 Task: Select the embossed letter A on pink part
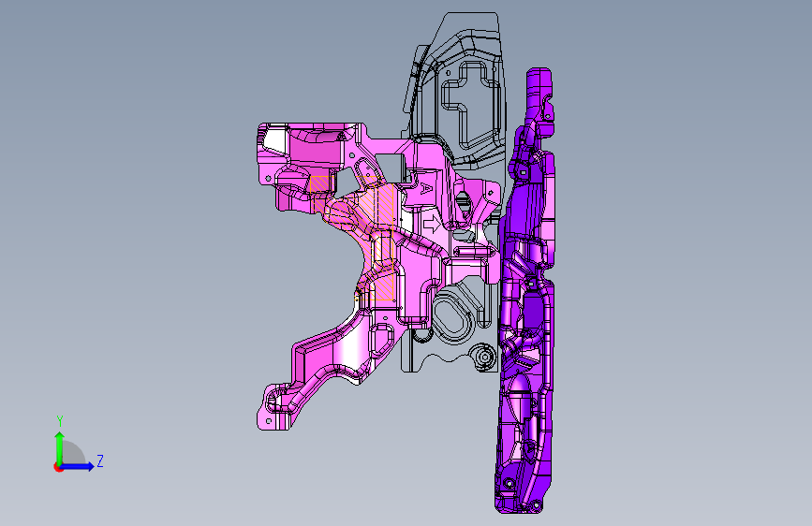tap(426, 188)
